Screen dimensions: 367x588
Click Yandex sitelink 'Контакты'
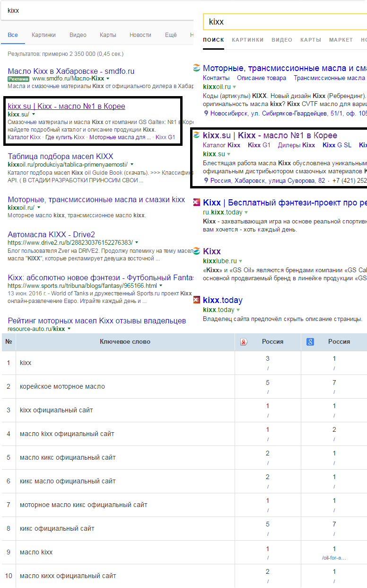click(216, 78)
